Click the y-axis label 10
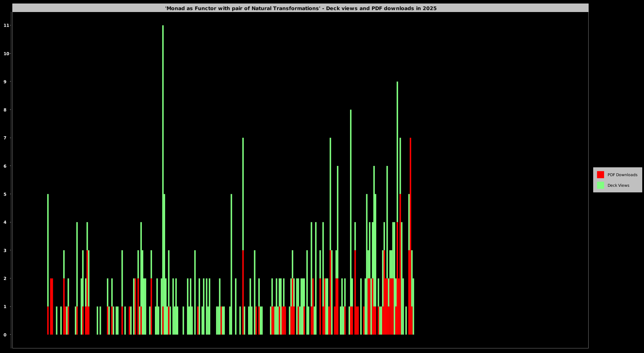This screenshot has height=353, width=644. click(x=6, y=54)
